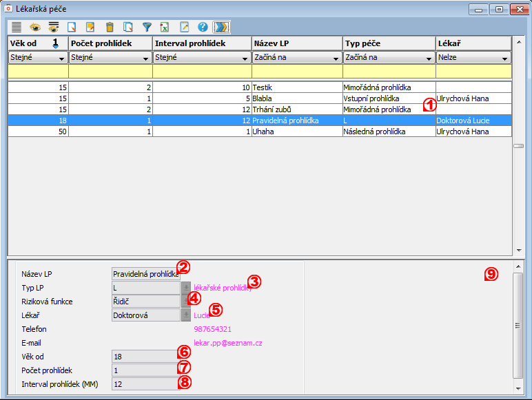Click the copy record icon
The width and height of the screenshot is (532, 400).
tap(128, 28)
